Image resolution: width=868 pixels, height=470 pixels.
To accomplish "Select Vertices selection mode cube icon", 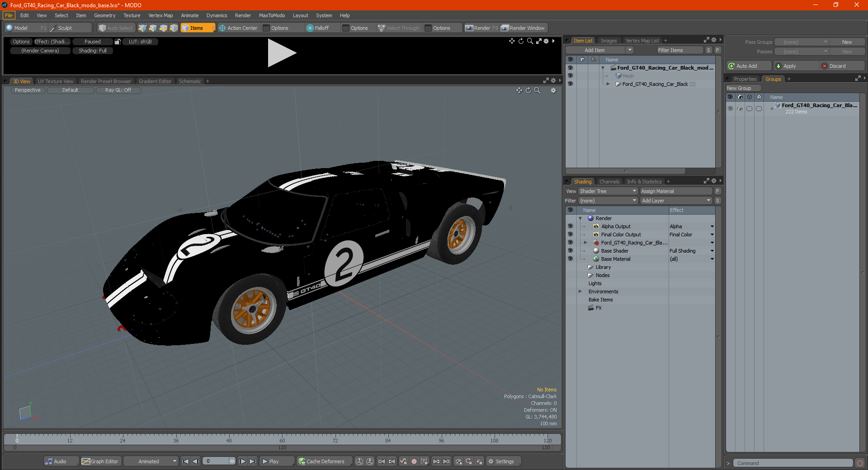I will (x=142, y=28).
